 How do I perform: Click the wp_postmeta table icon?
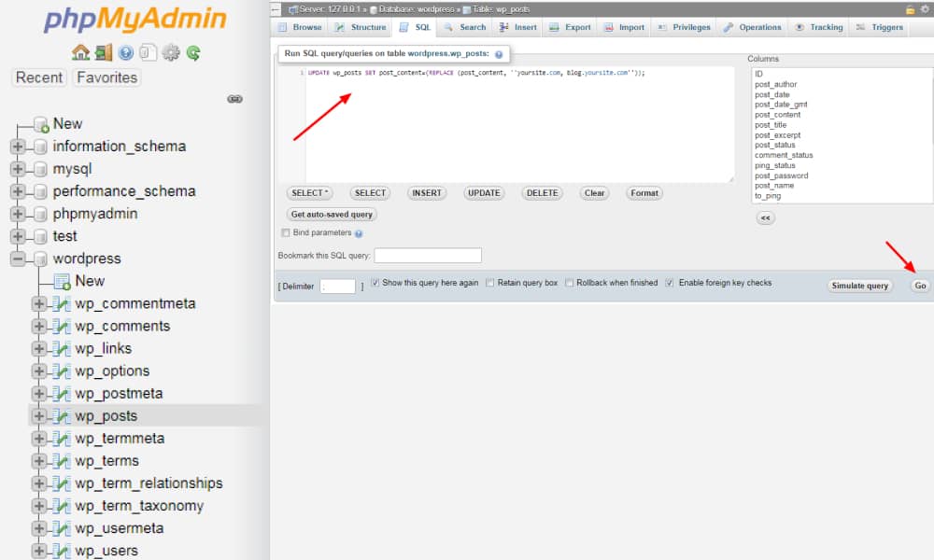(62, 393)
